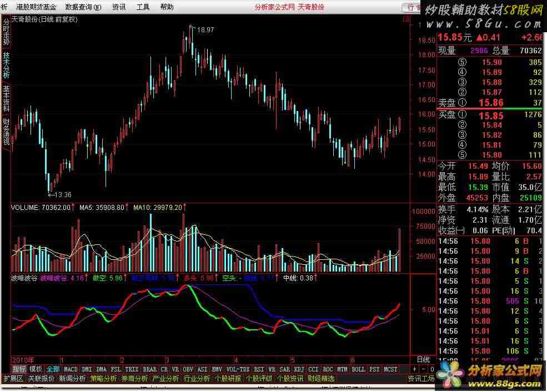Click the 行情 button at top right
Viewport: 547px width, 392px height.
tap(411, 7)
